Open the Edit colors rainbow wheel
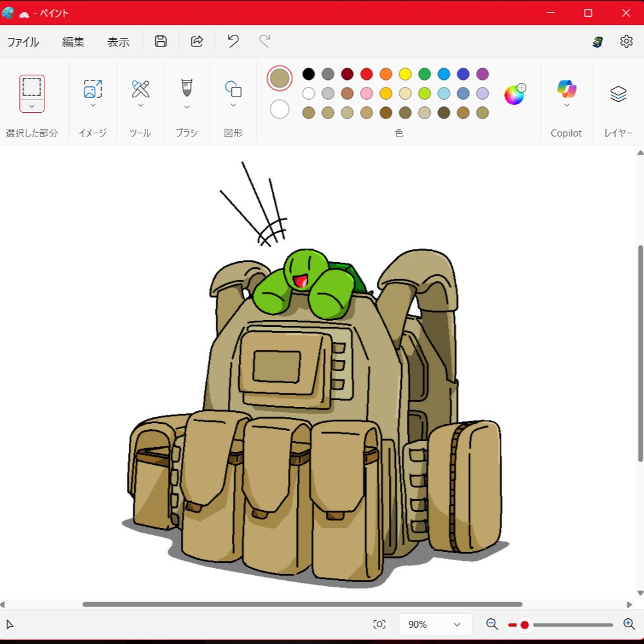This screenshot has height=644, width=644. click(x=515, y=94)
